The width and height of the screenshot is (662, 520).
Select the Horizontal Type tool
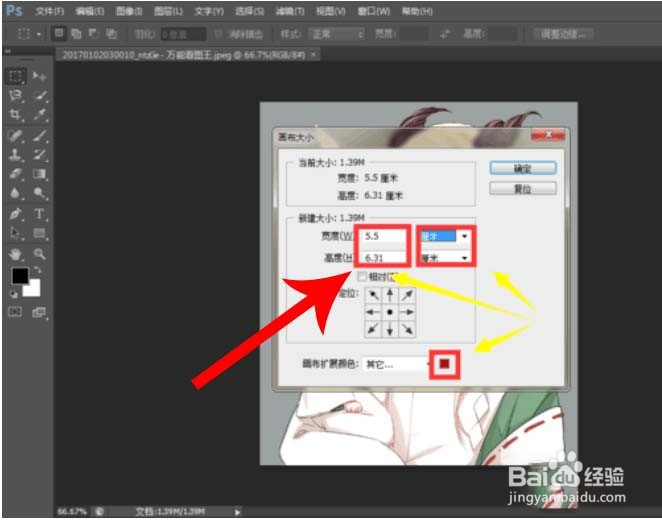pyautogui.click(x=39, y=214)
